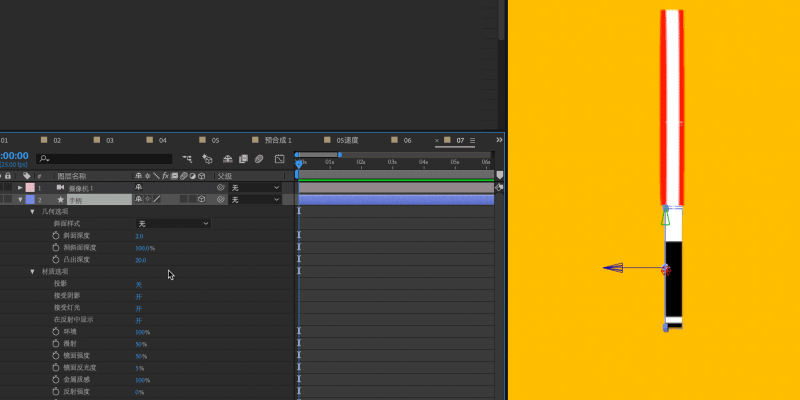Click the time navigator end handle
The image size is (800, 400).
tap(339, 155)
